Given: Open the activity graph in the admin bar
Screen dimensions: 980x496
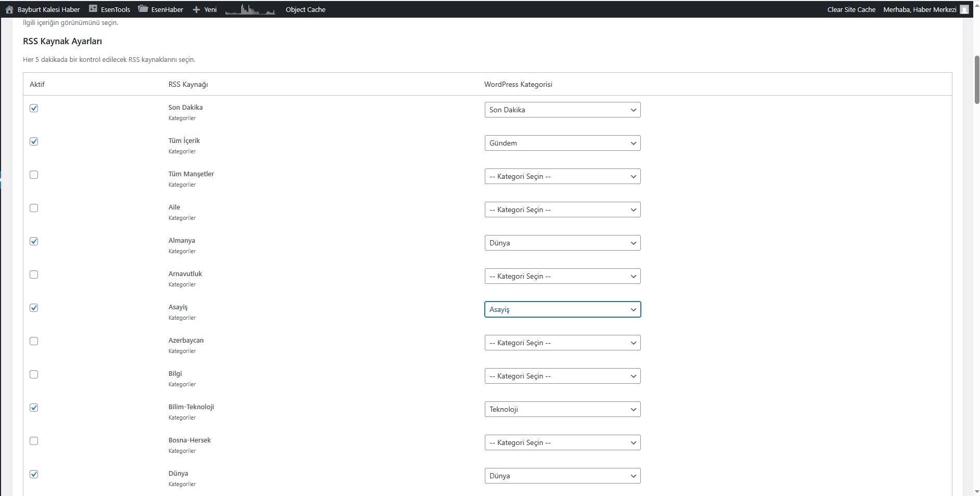Looking at the screenshot, I should pos(250,9).
